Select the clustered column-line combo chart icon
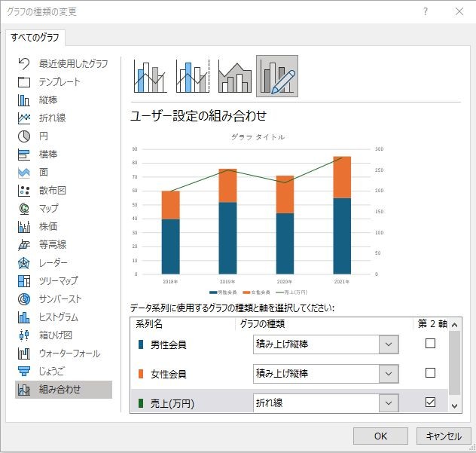 point(151,76)
